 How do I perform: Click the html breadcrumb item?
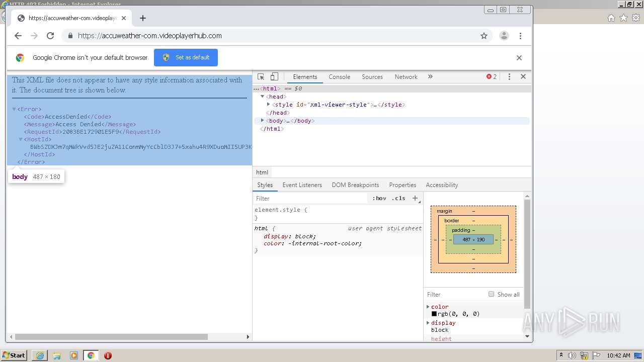point(262,172)
